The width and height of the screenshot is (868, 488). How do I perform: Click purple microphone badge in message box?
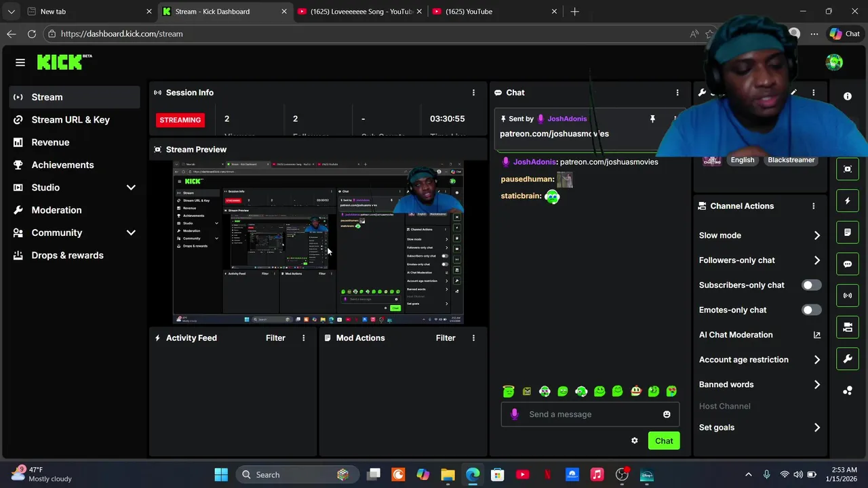click(x=515, y=414)
